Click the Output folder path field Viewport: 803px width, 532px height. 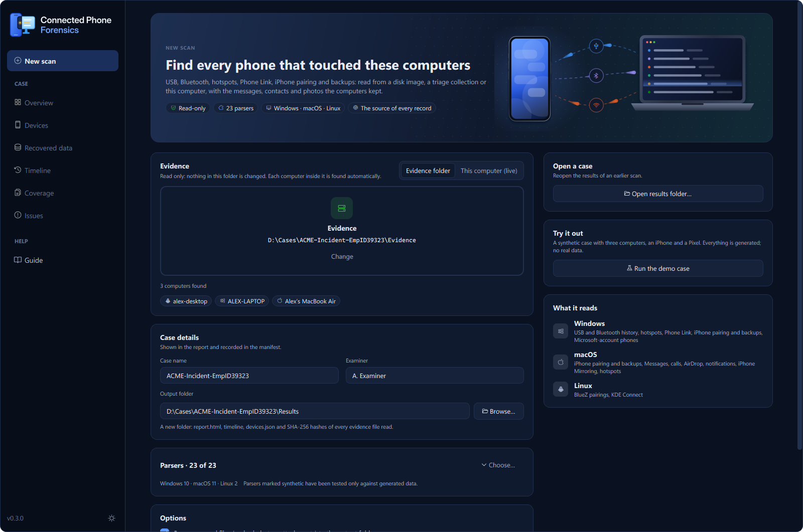click(x=315, y=411)
